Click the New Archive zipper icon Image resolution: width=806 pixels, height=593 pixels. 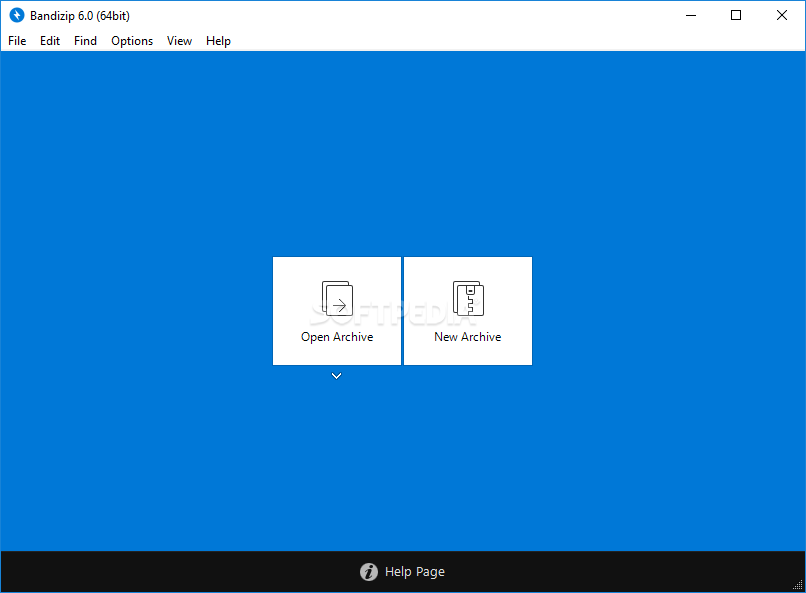point(468,298)
